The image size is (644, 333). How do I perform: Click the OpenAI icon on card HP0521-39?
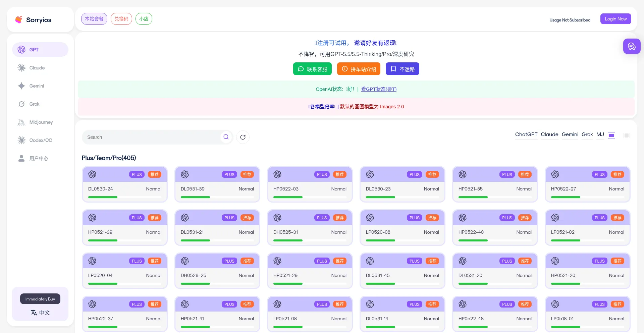(x=92, y=218)
